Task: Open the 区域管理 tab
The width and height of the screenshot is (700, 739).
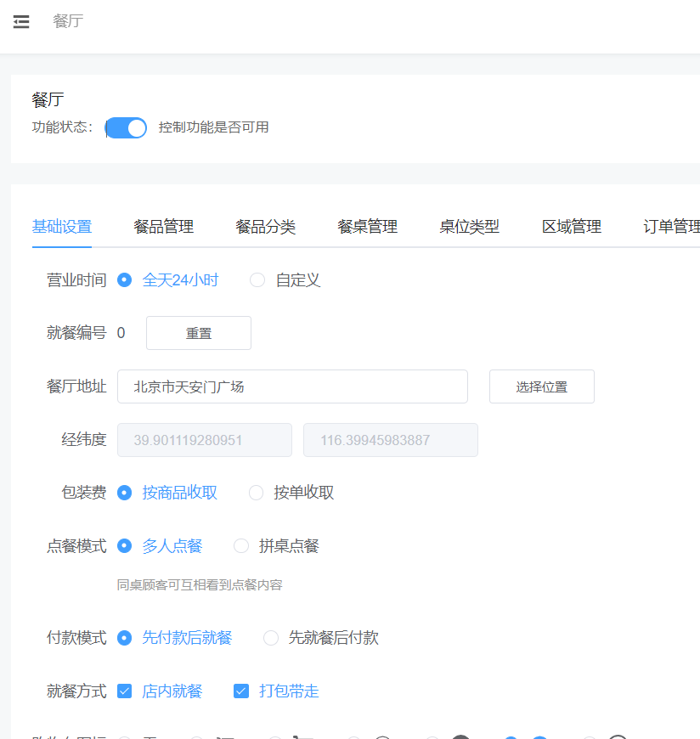Action: tap(572, 227)
